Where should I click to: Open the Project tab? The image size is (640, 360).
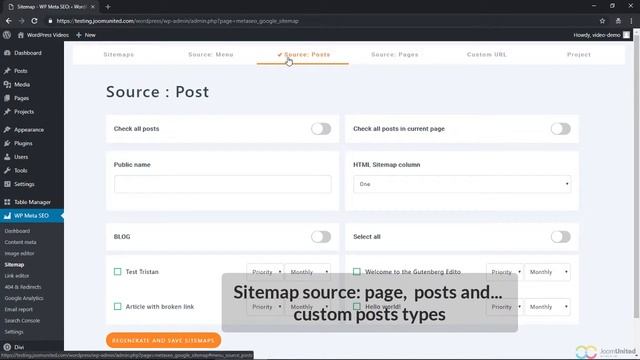[x=579, y=55]
